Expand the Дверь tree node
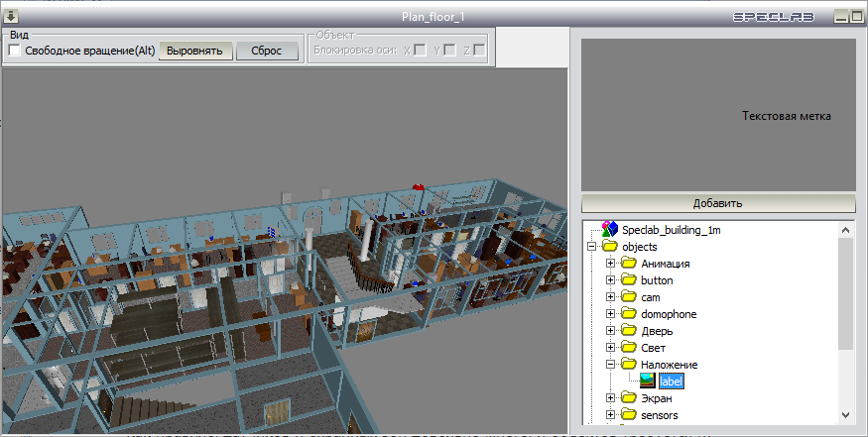 point(610,331)
